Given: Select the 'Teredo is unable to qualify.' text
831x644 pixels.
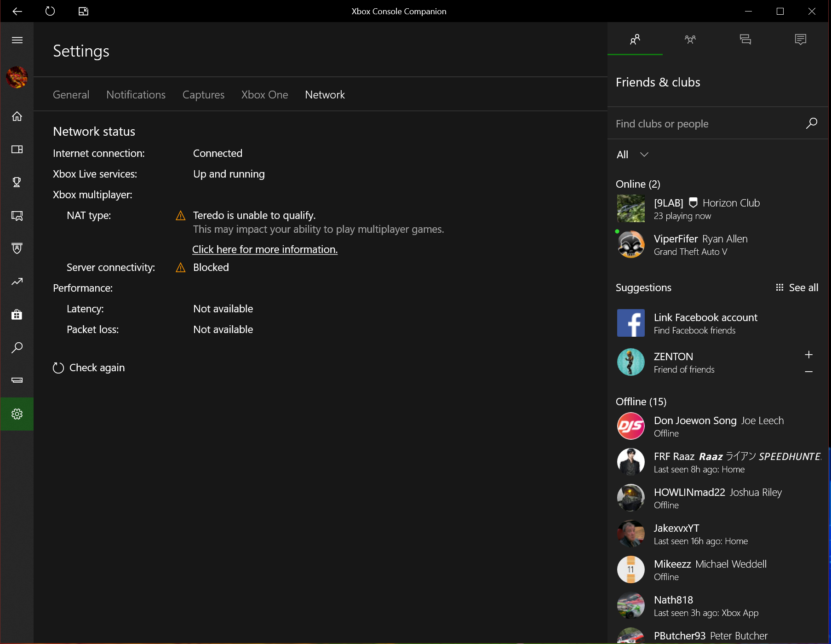Looking at the screenshot, I should click(x=254, y=216).
